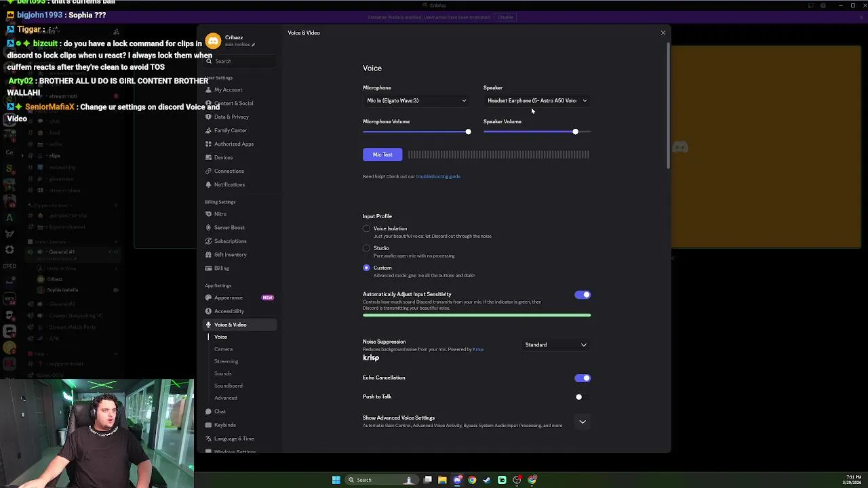Switch to the Sounds sub-tab
868x488 pixels.
click(x=222, y=373)
